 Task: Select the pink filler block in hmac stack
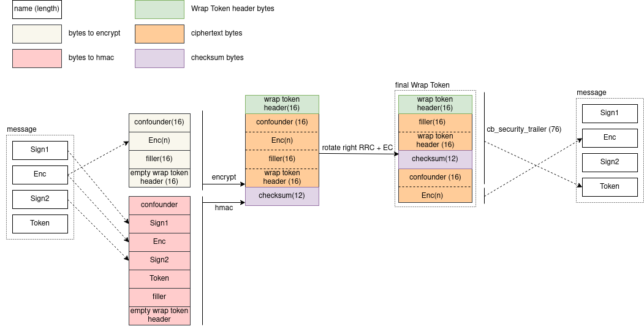(x=159, y=297)
